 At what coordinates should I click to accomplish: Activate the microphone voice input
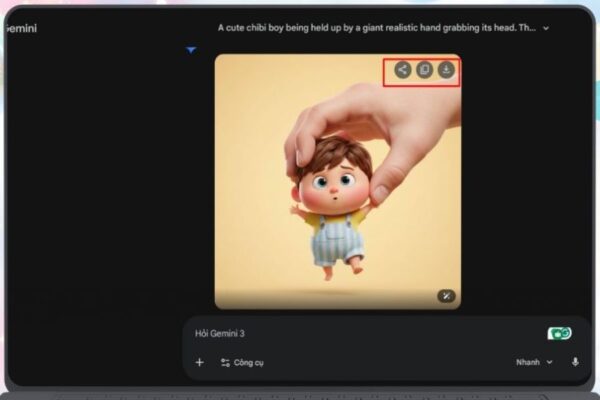click(575, 362)
